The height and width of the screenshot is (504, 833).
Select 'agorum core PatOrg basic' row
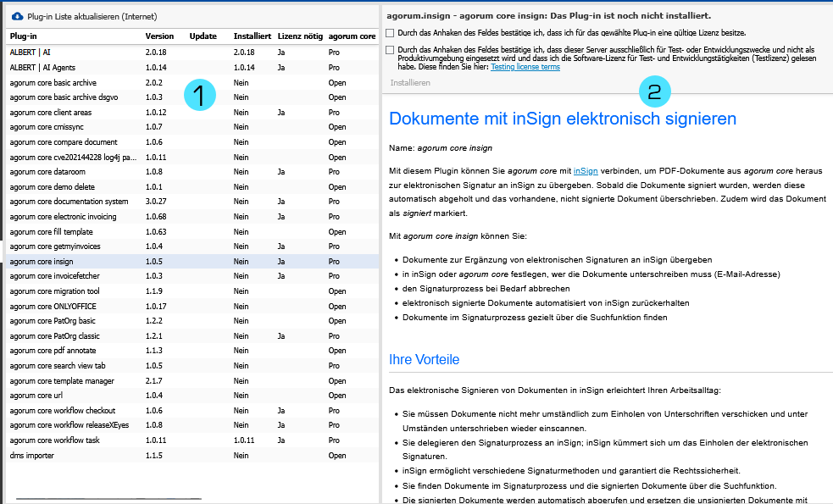click(x=192, y=321)
